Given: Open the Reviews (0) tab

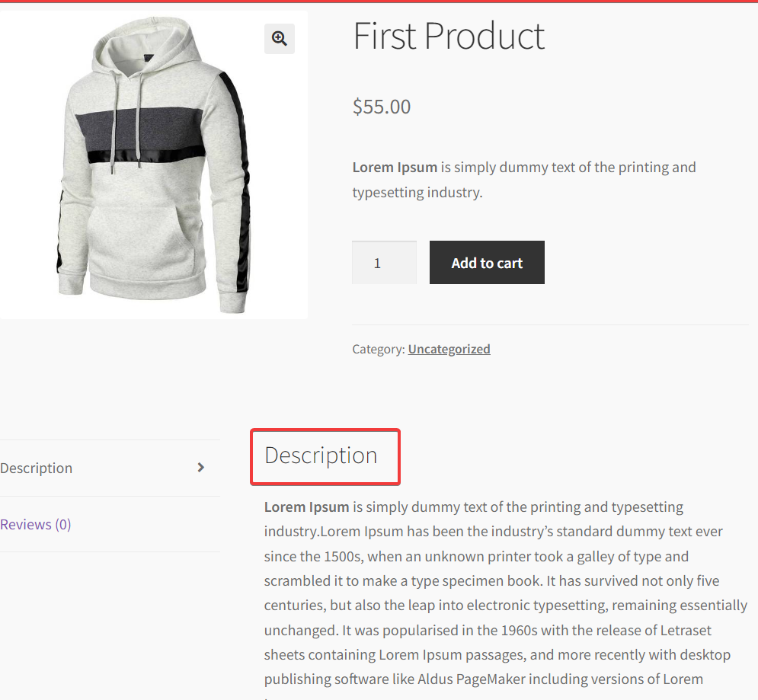Looking at the screenshot, I should pos(35,524).
